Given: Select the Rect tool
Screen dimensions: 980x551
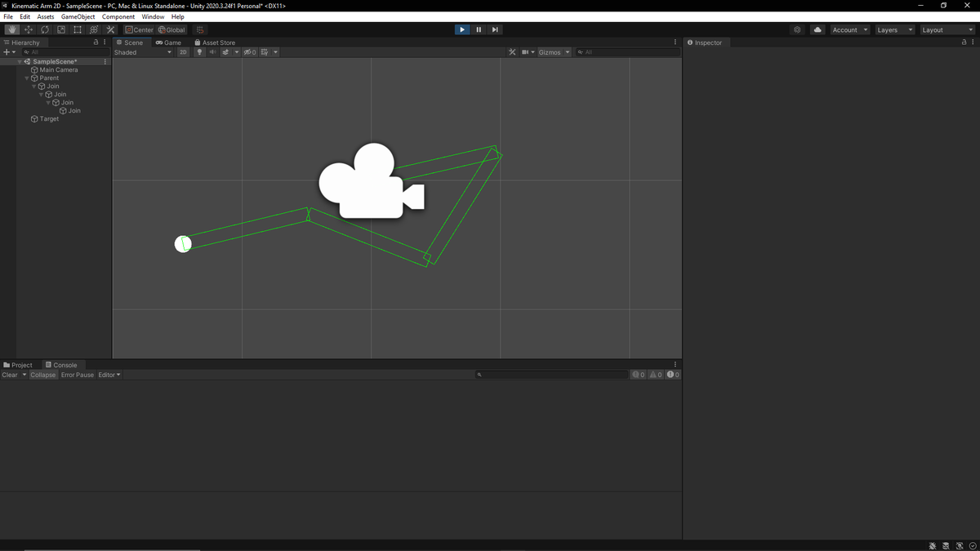Looking at the screenshot, I should tap(78, 29).
